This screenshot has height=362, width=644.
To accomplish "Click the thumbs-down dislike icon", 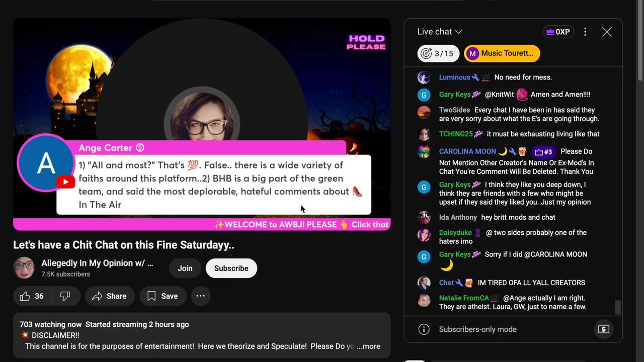I will (x=65, y=296).
